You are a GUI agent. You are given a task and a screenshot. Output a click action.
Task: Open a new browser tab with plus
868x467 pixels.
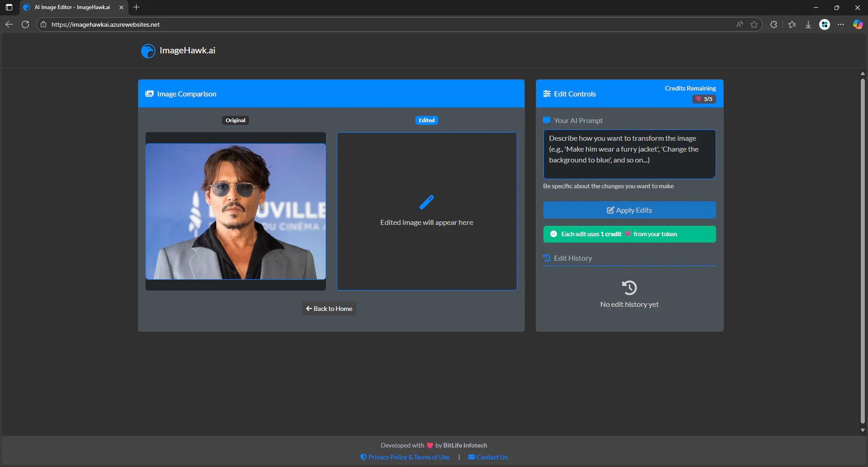tap(137, 7)
